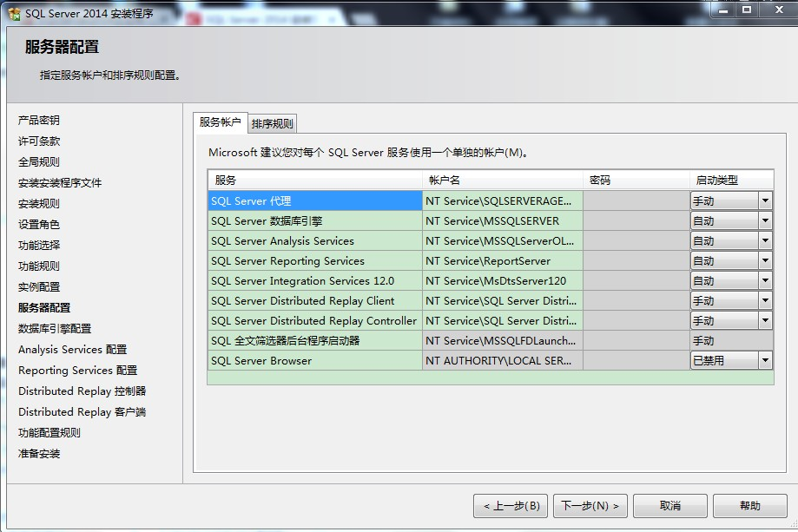Open startup type for Integration Services 12.0
Screen dimensions: 798x532
pos(765,280)
